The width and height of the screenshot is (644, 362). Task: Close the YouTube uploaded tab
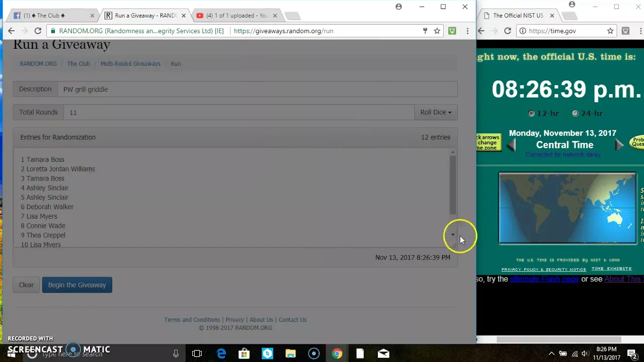pos(275,16)
